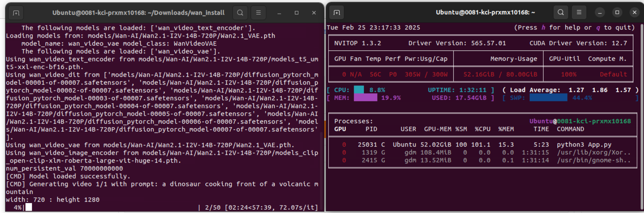Click the 'Loading models from:' line
Screen dimensions: 644x213
pos(141,36)
